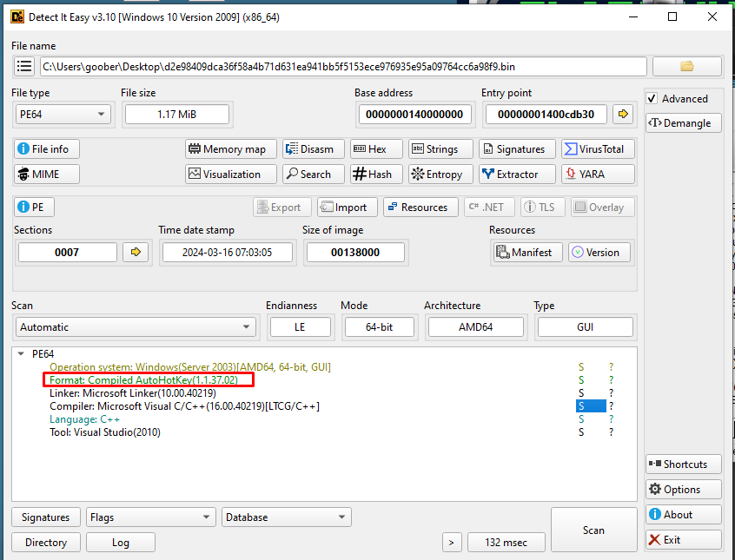Open Signatures tool in toolbar row
The height and width of the screenshot is (560, 735).
click(x=517, y=149)
